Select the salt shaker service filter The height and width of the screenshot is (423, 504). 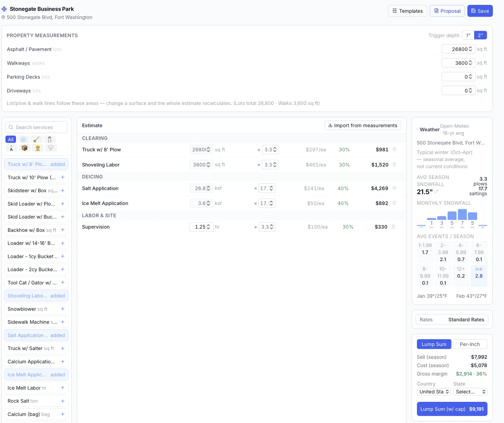click(x=50, y=139)
